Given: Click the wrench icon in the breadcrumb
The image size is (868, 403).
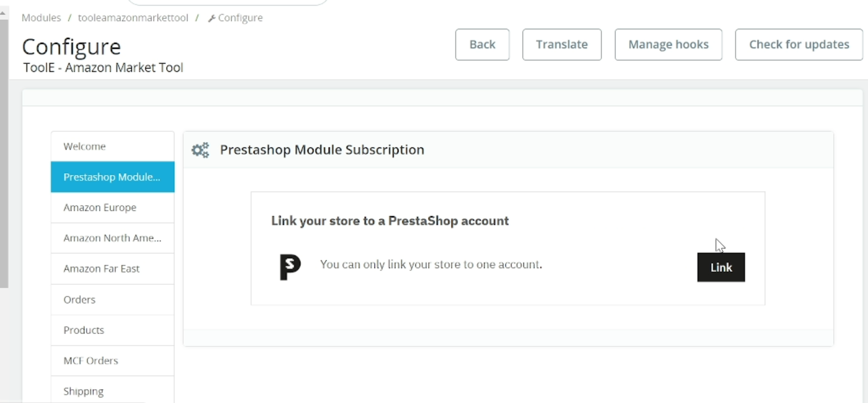Looking at the screenshot, I should [x=212, y=19].
